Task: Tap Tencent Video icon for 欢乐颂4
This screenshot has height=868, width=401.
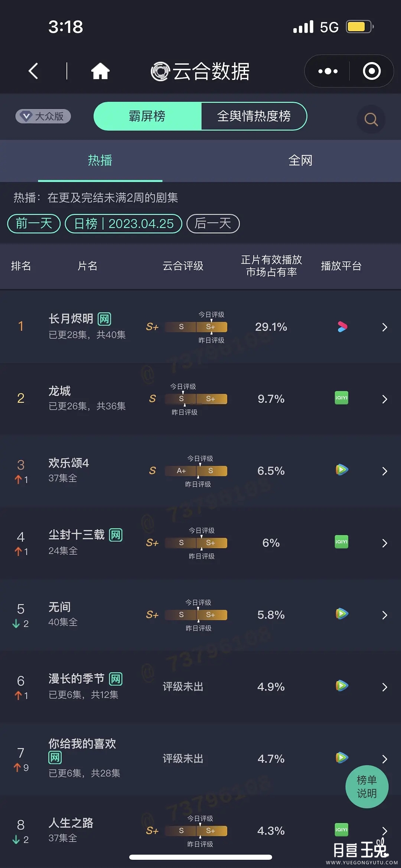Action: [342, 470]
